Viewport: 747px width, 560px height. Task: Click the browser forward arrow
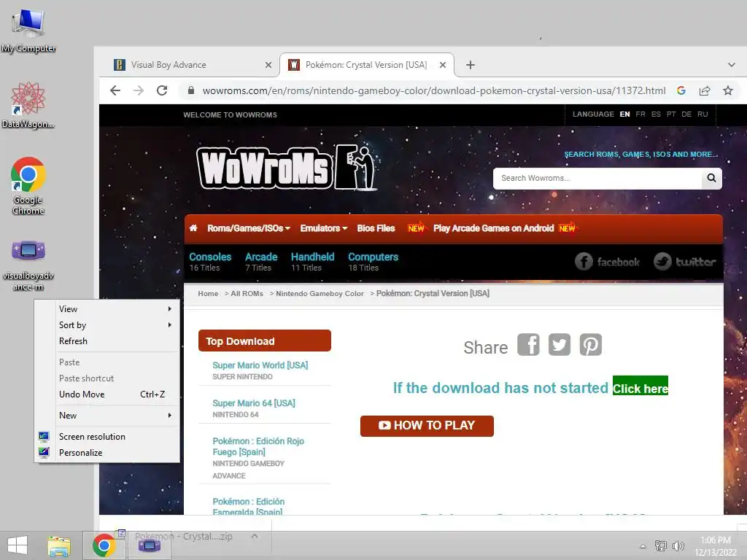coord(139,90)
